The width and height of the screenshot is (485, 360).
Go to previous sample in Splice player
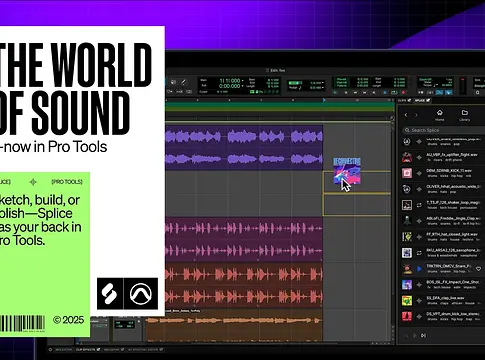pyautogui.click(x=406, y=335)
